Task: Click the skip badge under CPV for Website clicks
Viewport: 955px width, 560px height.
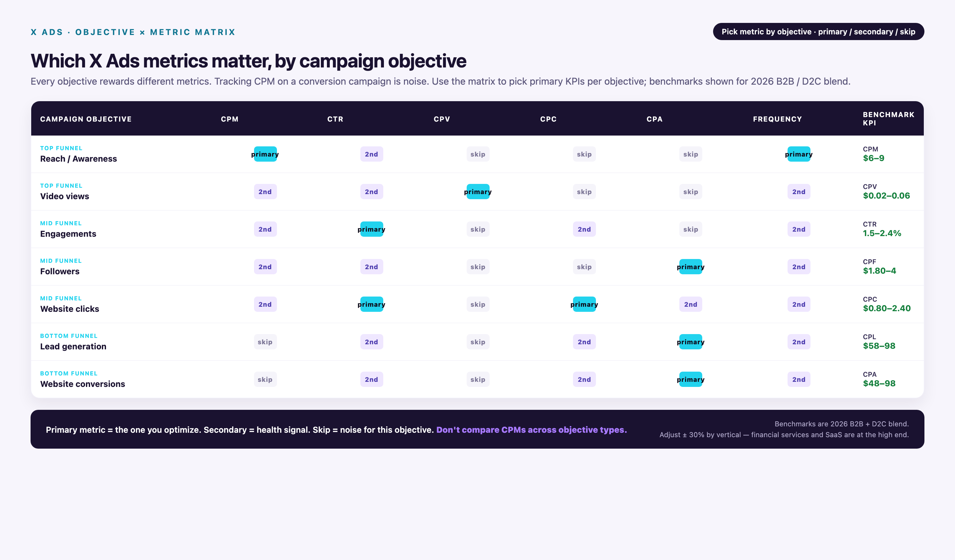Action: tap(478, 304)
